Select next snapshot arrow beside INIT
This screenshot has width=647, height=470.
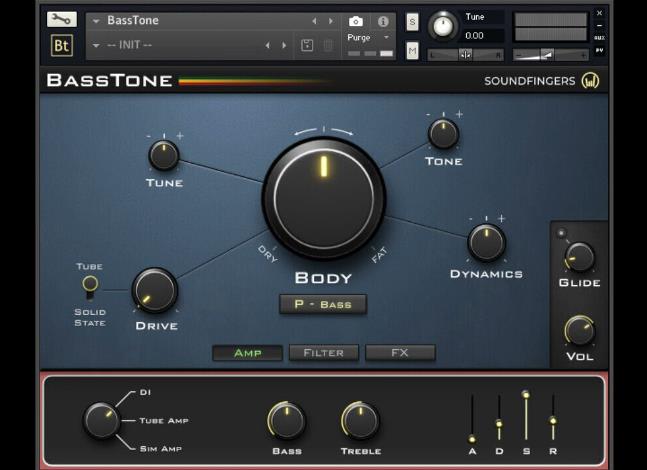(x=284, y=45)
